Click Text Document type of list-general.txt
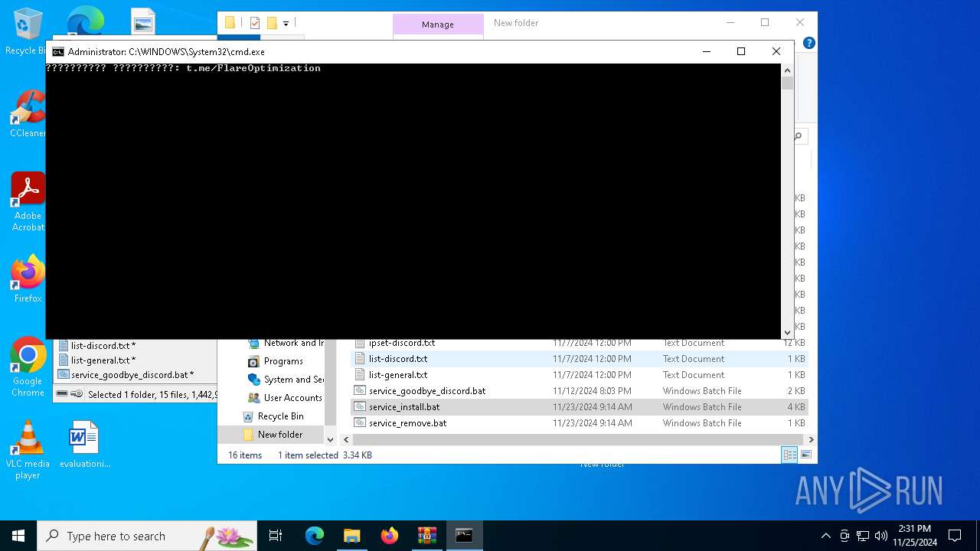 [x=694, y=375]
